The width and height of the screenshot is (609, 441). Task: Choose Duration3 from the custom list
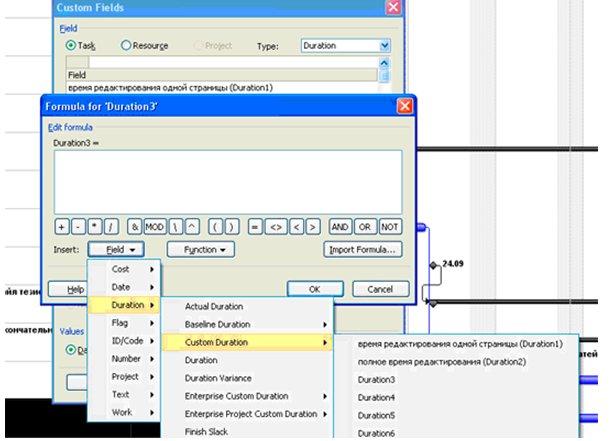(x=456, y=380)
